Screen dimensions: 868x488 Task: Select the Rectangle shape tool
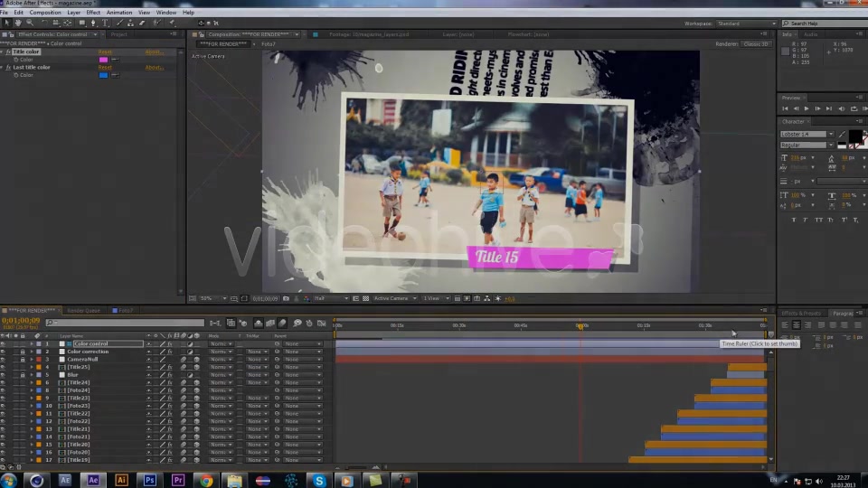(x=82, y=23)
